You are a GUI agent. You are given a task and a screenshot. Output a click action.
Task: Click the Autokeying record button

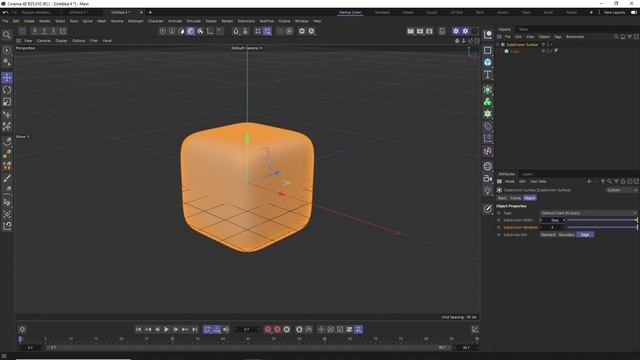(x=277, y=329)
